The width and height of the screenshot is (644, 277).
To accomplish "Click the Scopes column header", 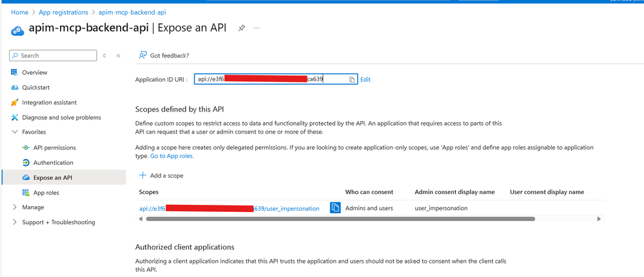I will [x=149, y=191].
